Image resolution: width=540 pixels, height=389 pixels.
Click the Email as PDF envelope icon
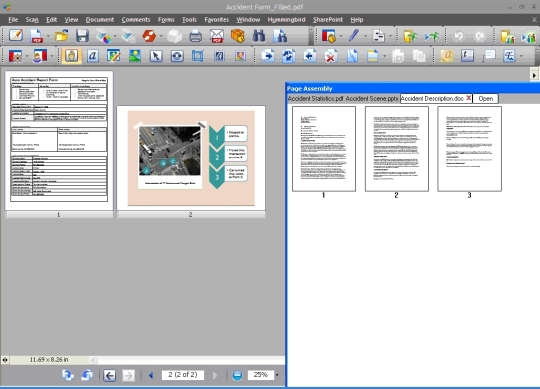217,36
